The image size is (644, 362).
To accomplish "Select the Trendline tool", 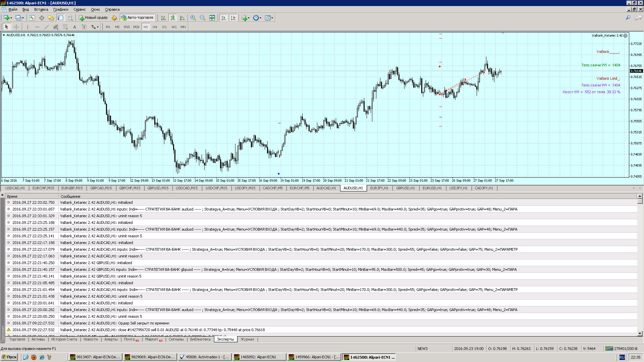I will (46, 27).
